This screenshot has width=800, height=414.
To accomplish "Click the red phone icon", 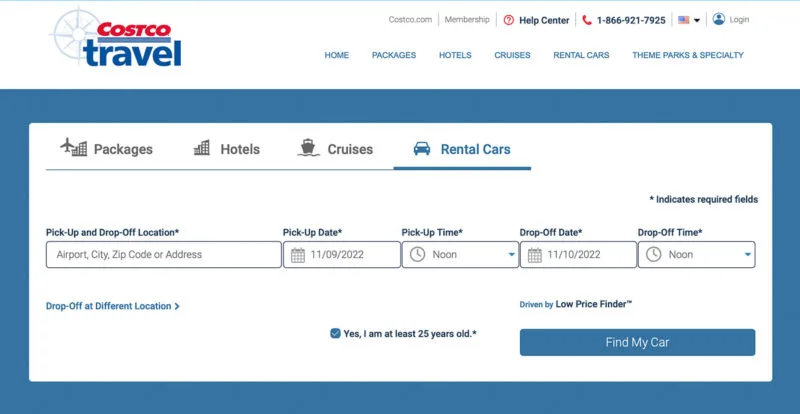I will click(587, 20).
